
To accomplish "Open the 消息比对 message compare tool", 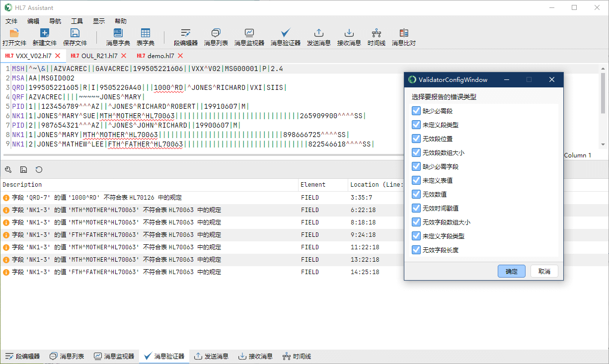I will tap(403, 34).
